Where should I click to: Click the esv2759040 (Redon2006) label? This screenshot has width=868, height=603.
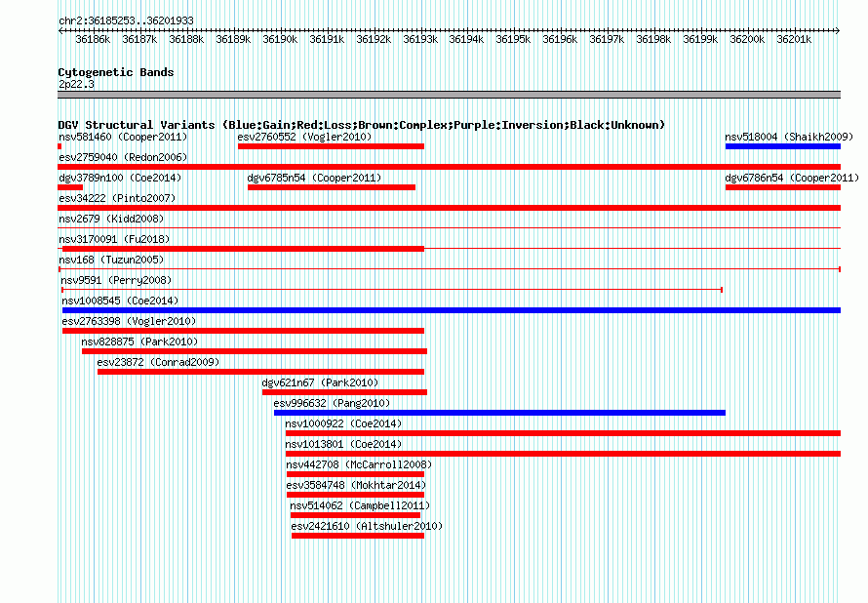[x=123, y=157]
